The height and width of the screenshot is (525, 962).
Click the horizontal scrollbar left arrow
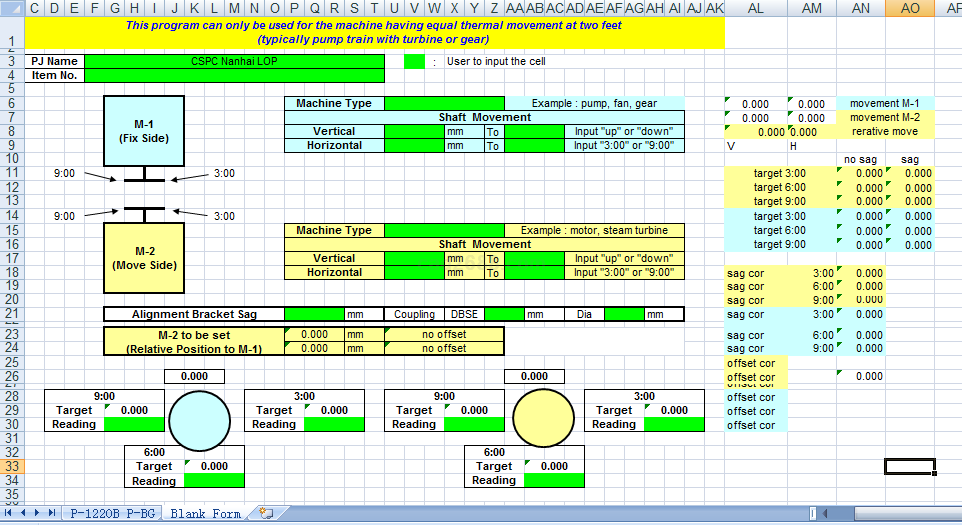point(827,513)
